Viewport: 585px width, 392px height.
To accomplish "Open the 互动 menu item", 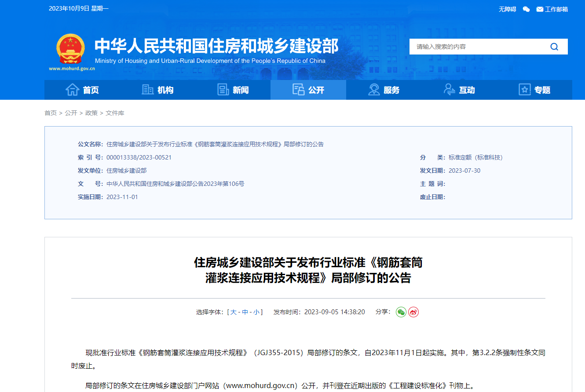I will click(x=465, y=90).
